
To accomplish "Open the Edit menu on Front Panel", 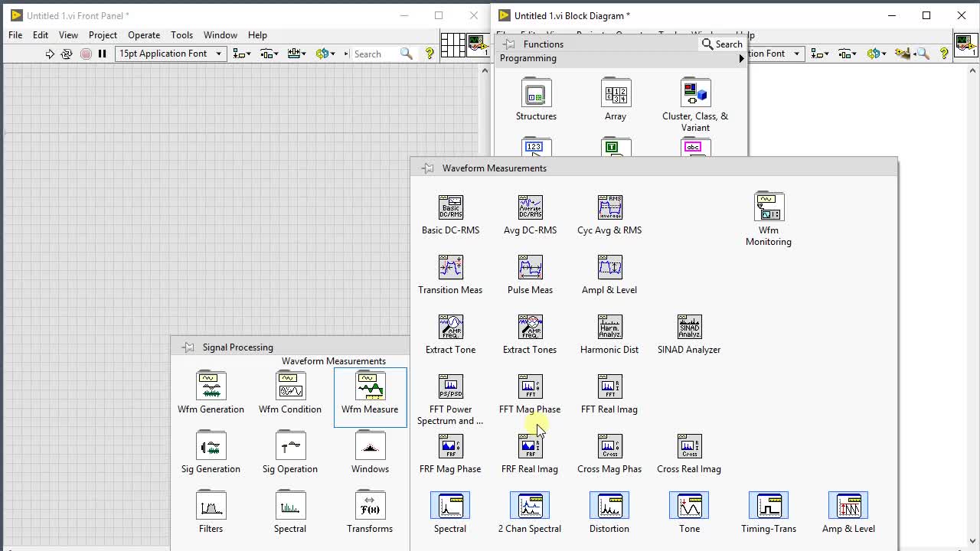I will point(41,35).
